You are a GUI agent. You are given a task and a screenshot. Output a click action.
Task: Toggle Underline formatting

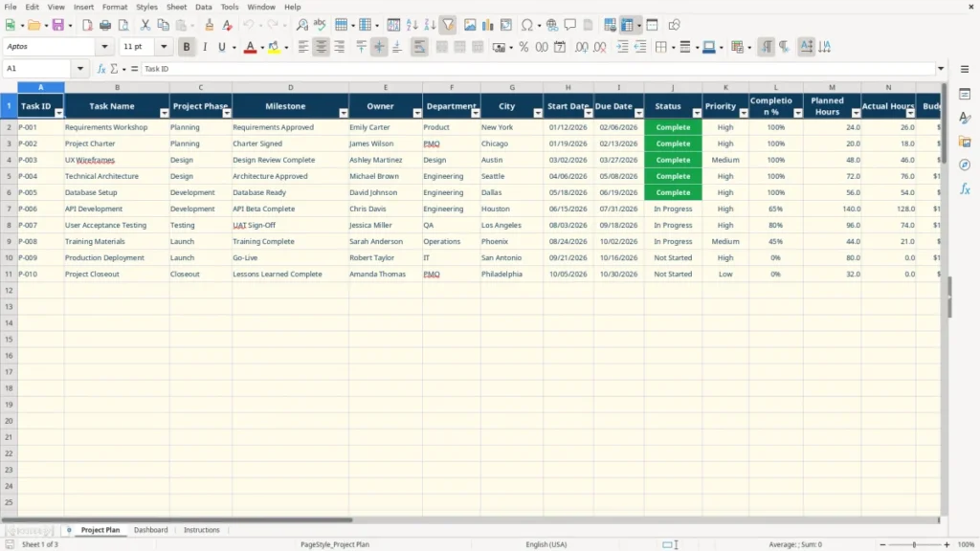[221, 47]
